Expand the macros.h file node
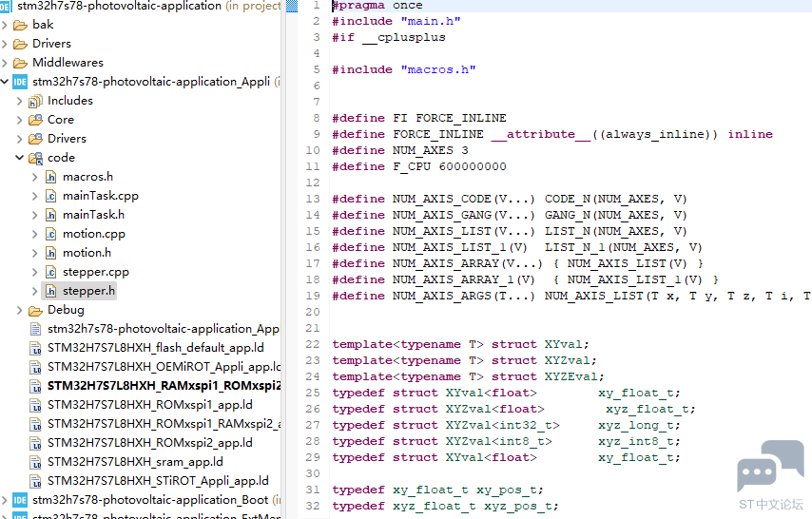 [x=34, y=177]
